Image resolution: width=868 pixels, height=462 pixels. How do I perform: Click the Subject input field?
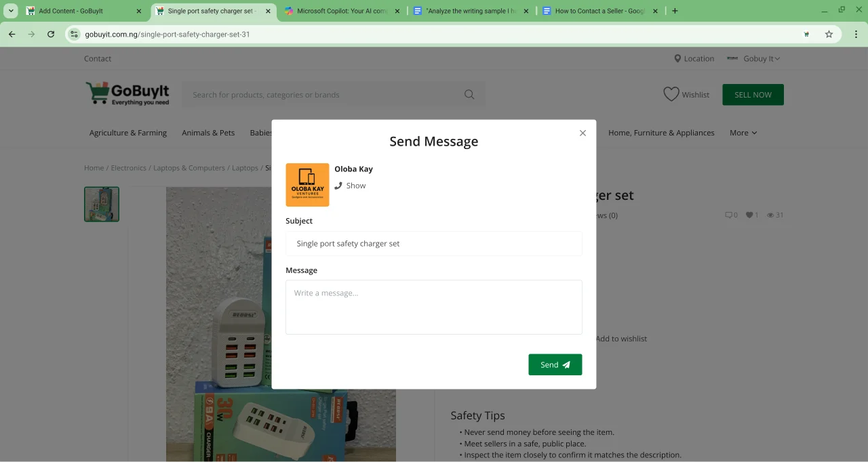click(x=433, y=244)
